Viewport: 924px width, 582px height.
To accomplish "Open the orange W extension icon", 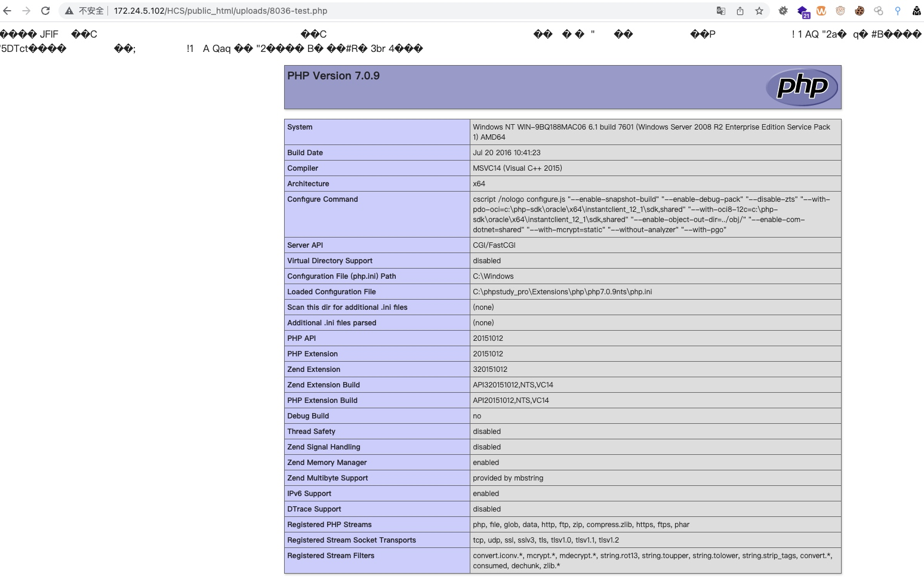I will [821, 11].
